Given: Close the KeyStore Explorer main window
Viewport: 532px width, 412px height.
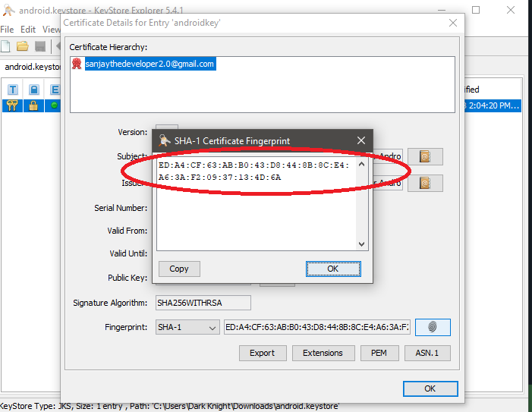Looking at the screenshot, I should click(511, 10).
